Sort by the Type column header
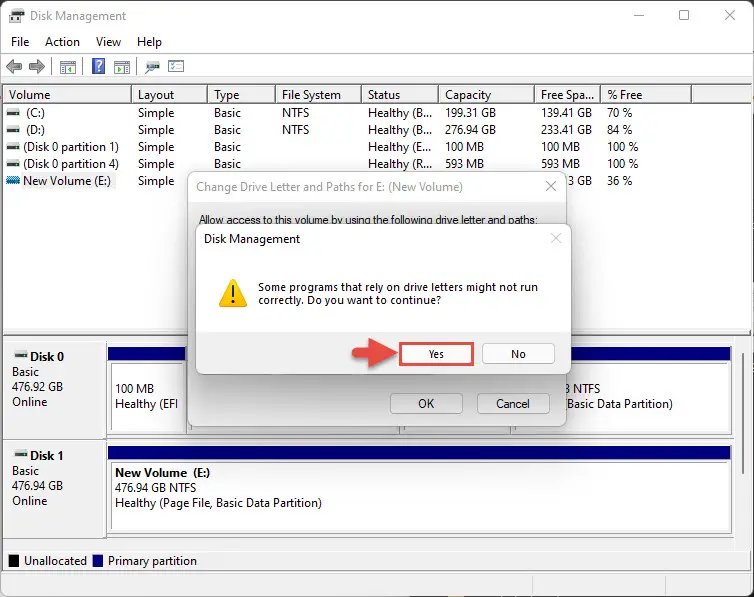Viewport: 754px width, 597px height. 242,95
